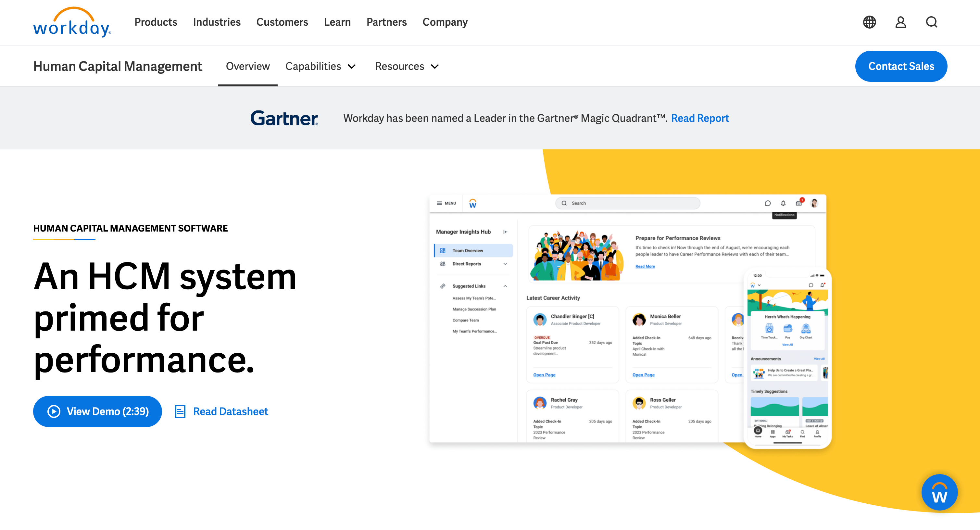
Task: Click the Home icon in phone nav
Action: click(x=758, y=431)
